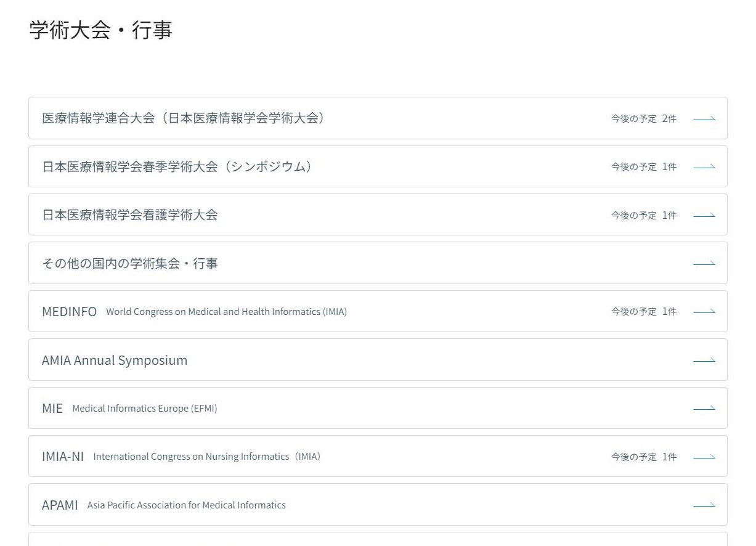The height and width of the screenshot is (546, 756).
Task: Open the APAMI row link
Action: click(378, 505)
